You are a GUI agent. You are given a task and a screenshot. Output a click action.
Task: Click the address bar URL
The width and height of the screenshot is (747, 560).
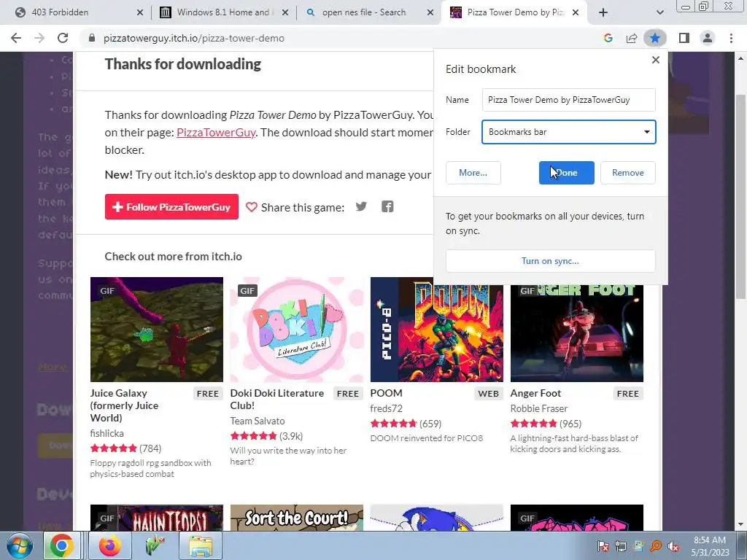click(x=194, y=38)
